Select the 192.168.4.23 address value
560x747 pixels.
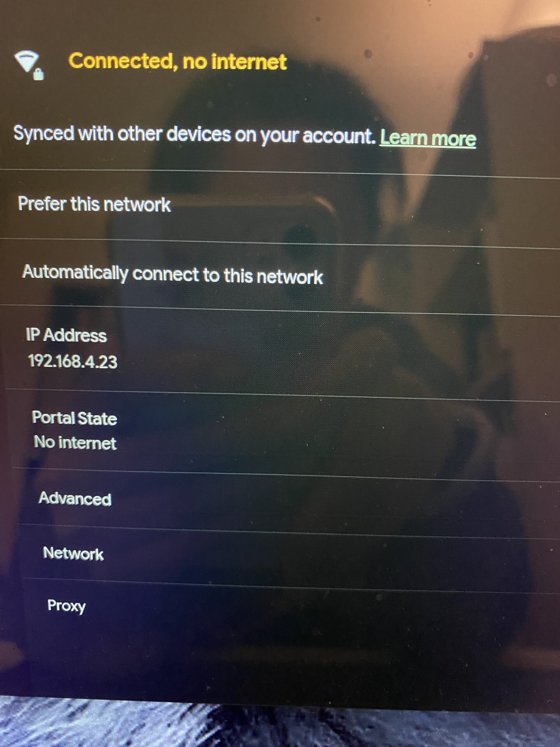click(x=73, y=362)
